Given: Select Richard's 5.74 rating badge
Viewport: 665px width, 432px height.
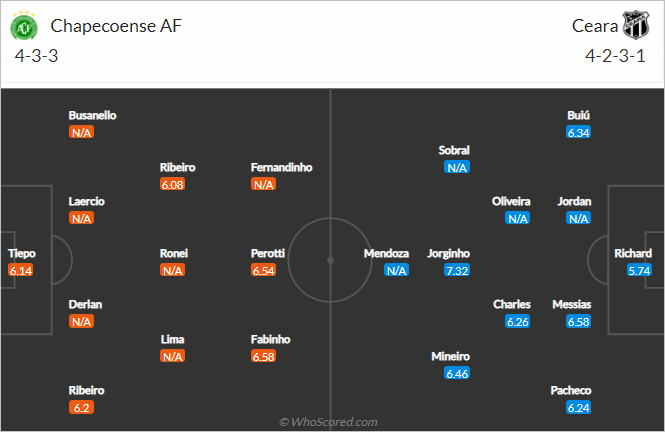Looking at the screenshot, I should click(x=639, y=270).
